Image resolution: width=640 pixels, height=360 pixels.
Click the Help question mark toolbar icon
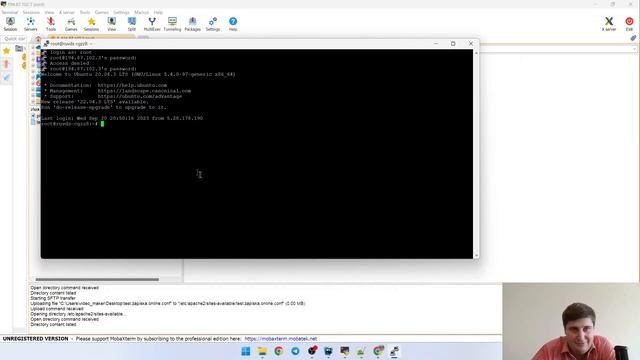coord(233,24)
